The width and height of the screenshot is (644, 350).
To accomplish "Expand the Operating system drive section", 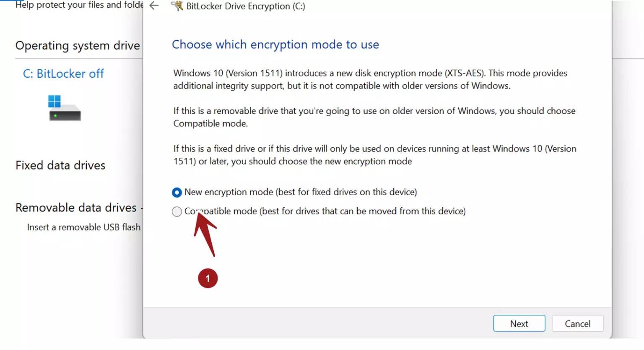I will coord(77,45).
